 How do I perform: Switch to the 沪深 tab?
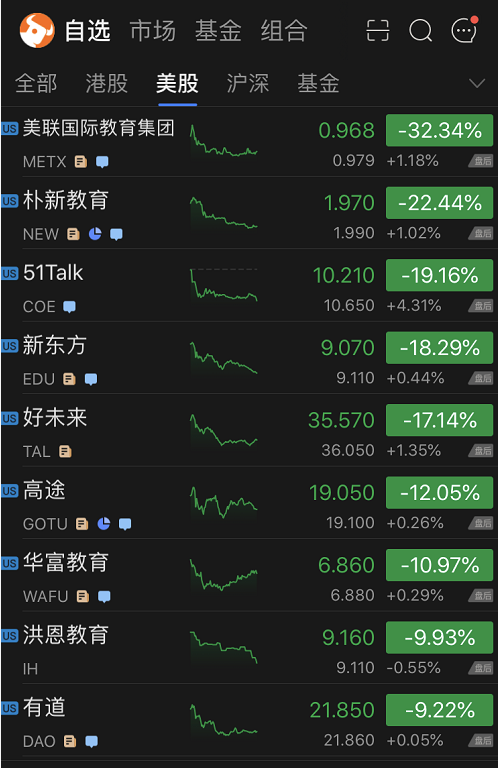(x=248, y=83)
